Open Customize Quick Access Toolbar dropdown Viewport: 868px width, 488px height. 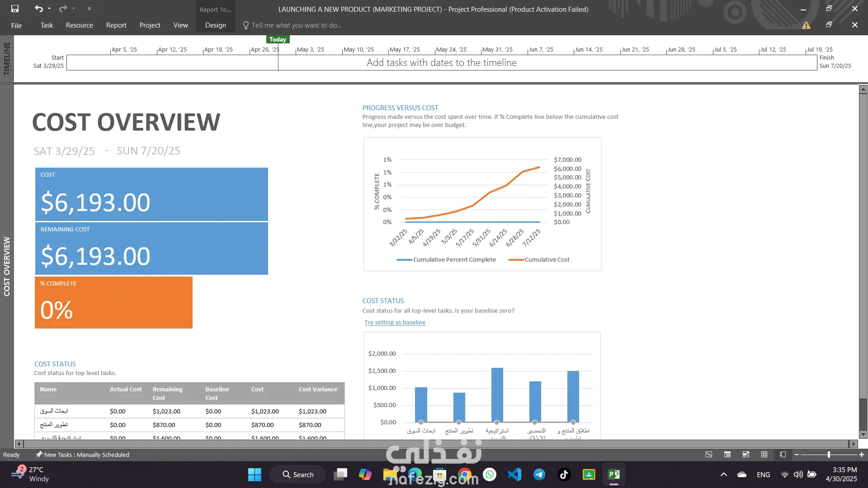tap(89, 9)
